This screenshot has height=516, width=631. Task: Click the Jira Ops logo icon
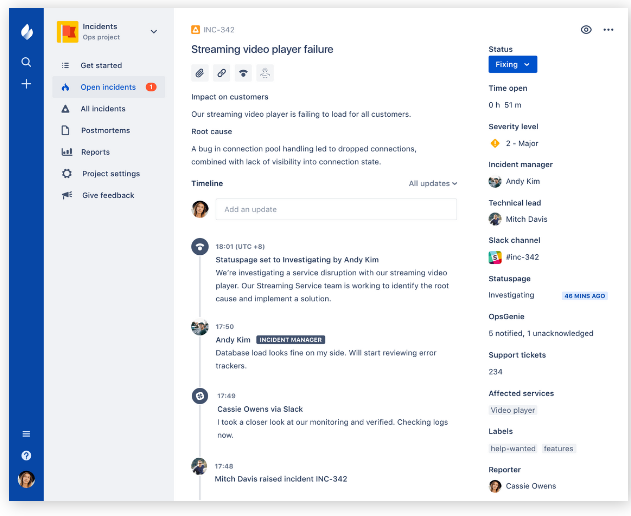point(27,31)
